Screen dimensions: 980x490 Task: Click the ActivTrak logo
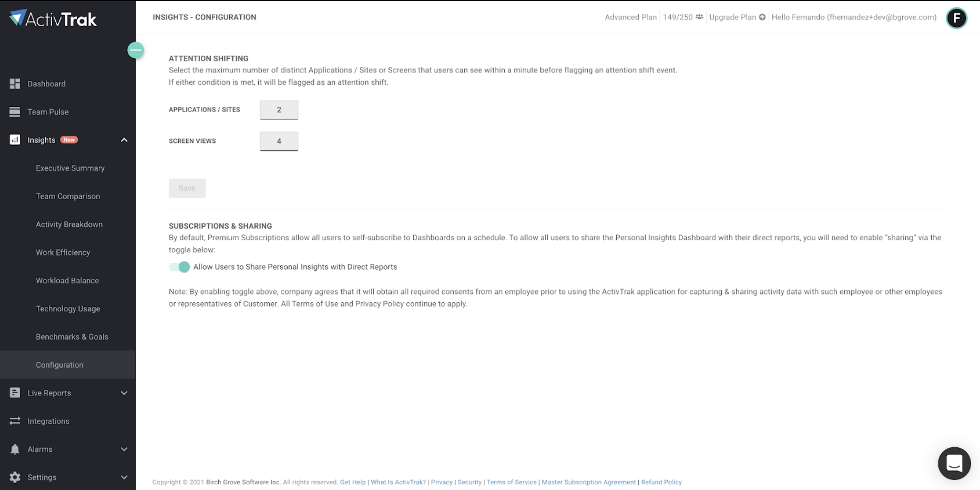pyautogui.click(x=53, y=19)
